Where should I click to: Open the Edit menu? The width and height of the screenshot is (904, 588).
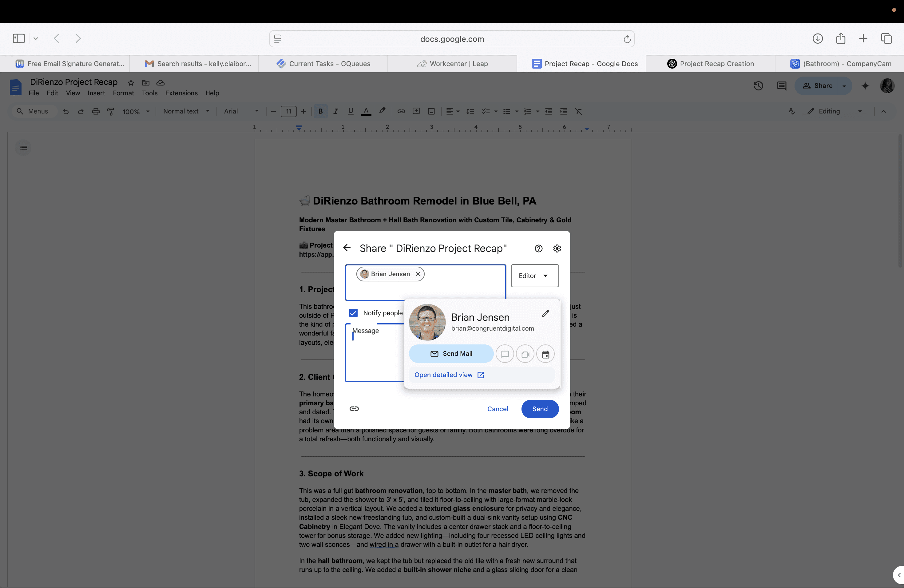52,93
